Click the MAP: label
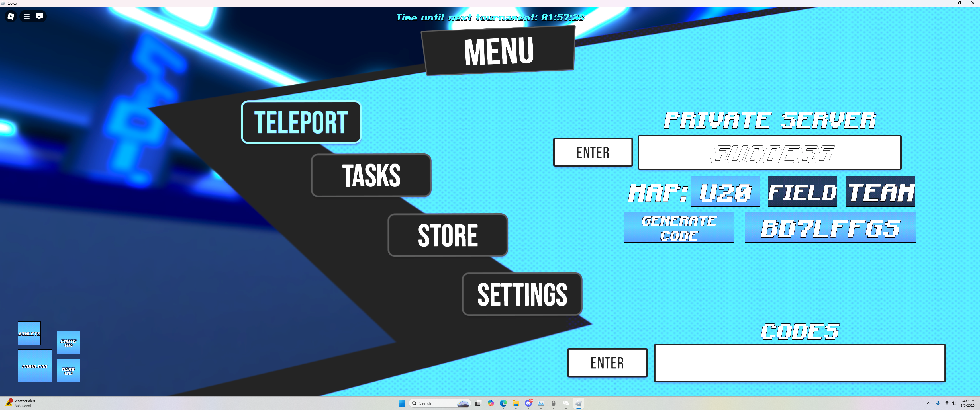The image size is (980, 410). coord(658,193)
